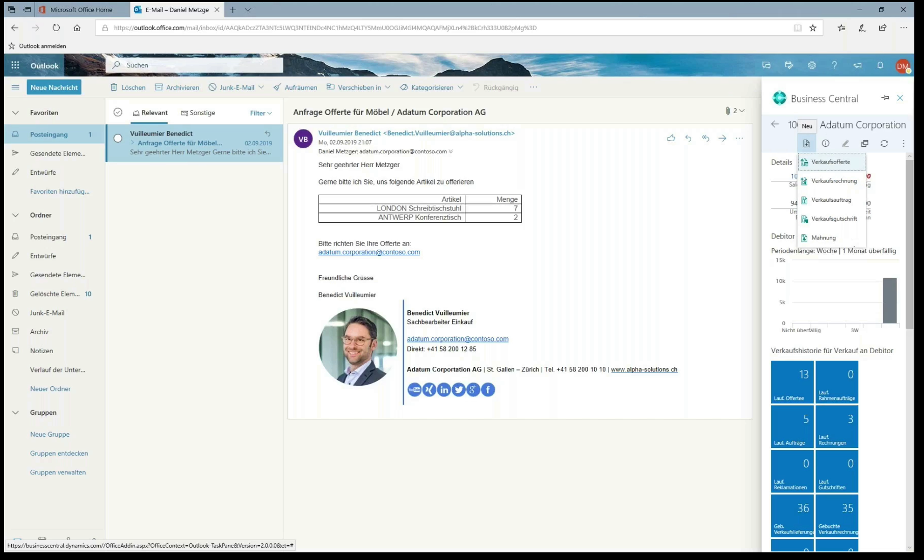Open the Lauf. Rechnungen tile showing 3
Viewport: 924px width, 560px height.
[x=837, y=426]
